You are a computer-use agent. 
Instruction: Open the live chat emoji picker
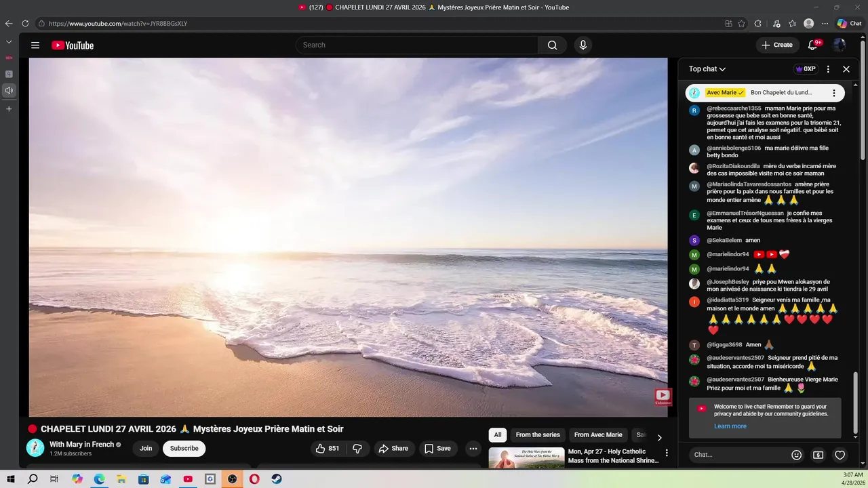pos(797,455)
